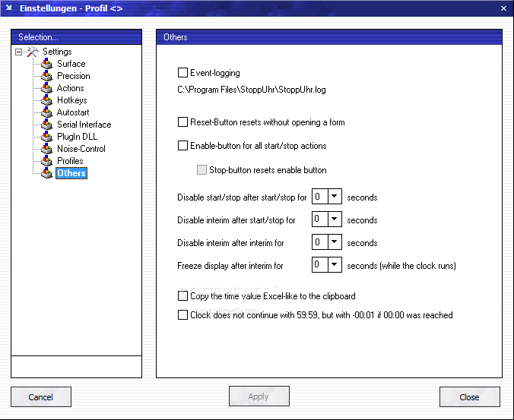
Task: Close the Einstellungen window with X
Action: coord(504,8)
